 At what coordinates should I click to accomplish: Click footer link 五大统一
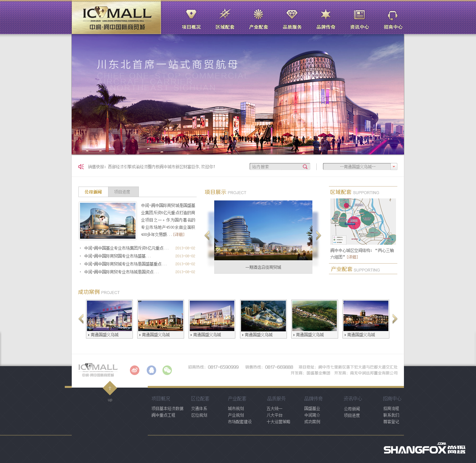coord(274,408)
